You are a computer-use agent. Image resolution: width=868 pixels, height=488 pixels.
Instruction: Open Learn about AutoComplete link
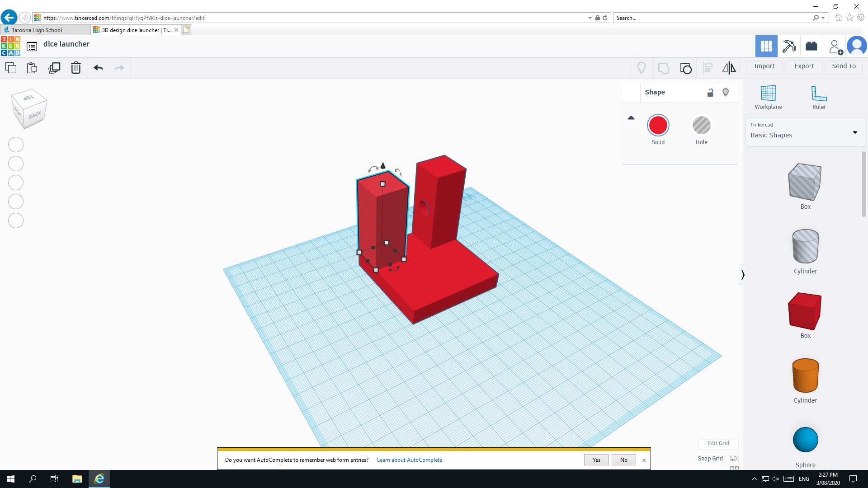(x=410, y=460)
